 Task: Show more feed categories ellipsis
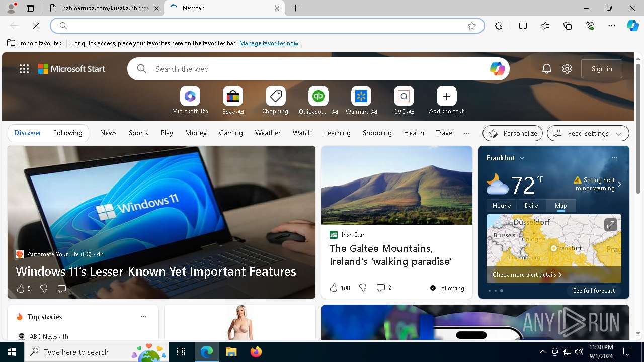[466, 133]
